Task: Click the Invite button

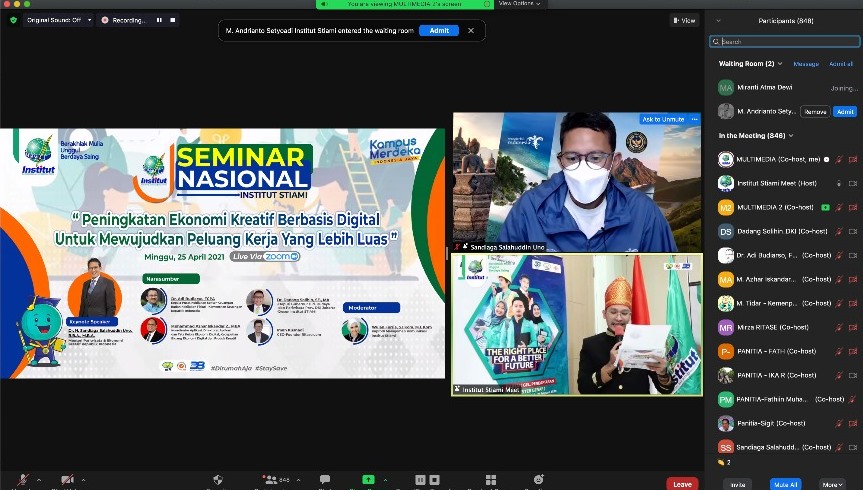Action: (x=738, y=484)
